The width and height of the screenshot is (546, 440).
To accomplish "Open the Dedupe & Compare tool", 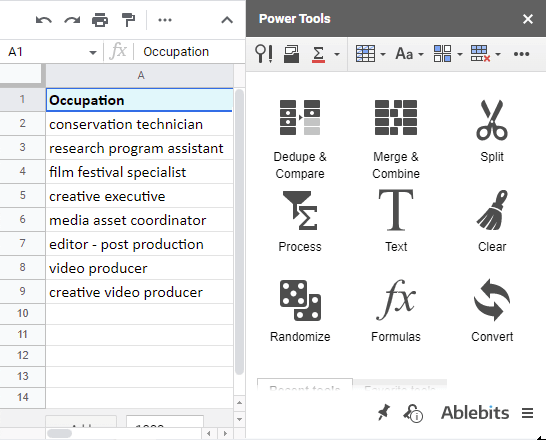I will tap(300, 139).
